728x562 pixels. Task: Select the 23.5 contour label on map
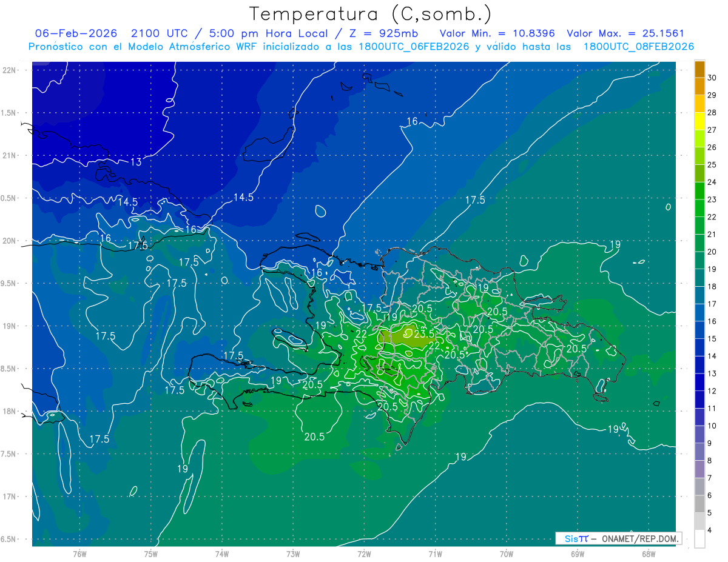423,333
